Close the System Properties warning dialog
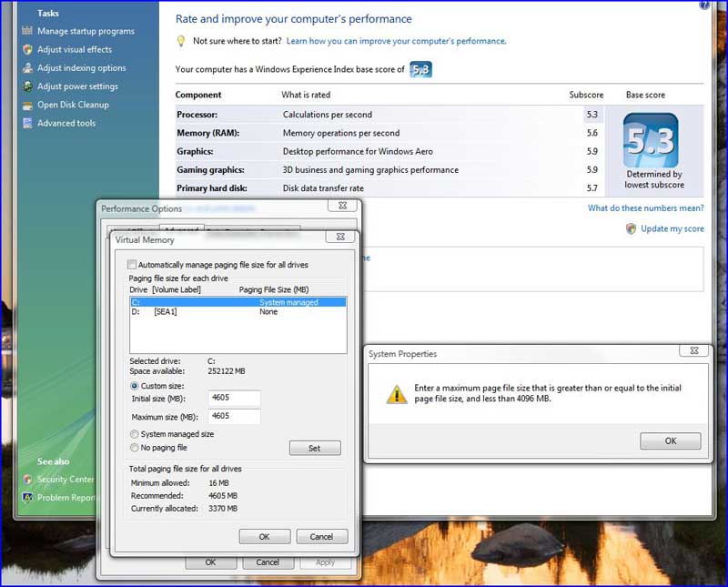 693,350
